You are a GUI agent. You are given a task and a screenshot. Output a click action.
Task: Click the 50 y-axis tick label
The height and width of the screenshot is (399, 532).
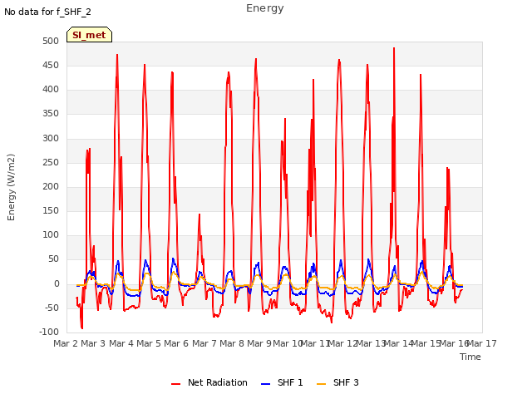click(x=53, y=259)
